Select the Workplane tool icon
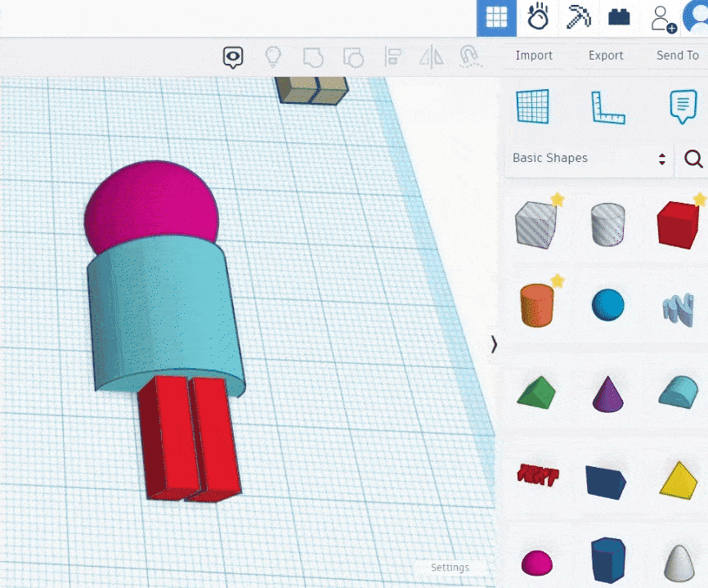The image size is (708, 588). (533, 106)
